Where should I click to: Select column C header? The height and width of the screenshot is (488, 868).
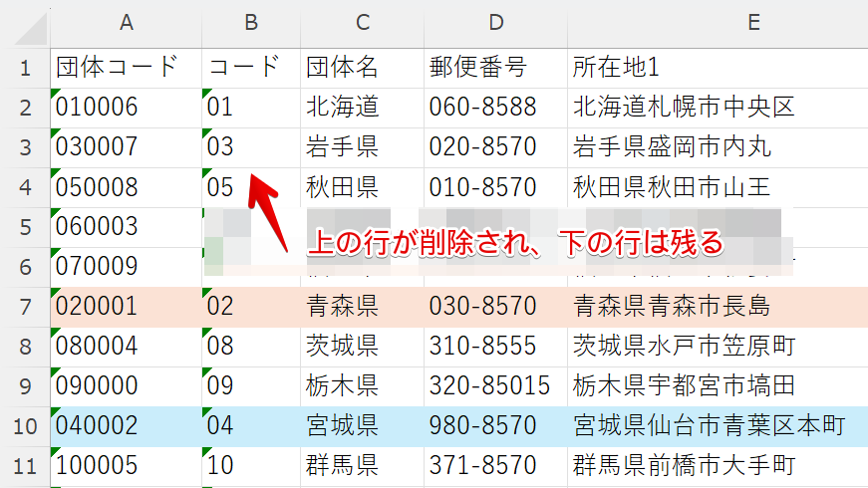(x=362, y=24)
